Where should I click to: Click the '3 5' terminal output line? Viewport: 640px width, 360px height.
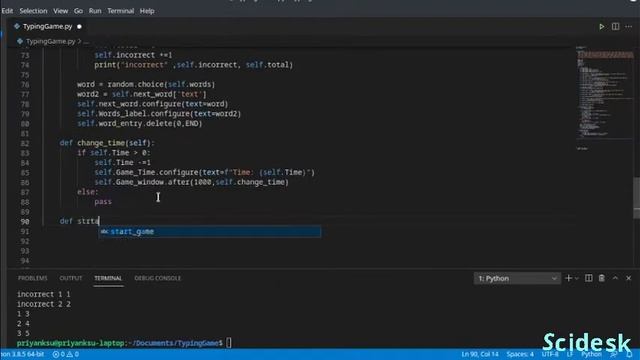[23, 333]
